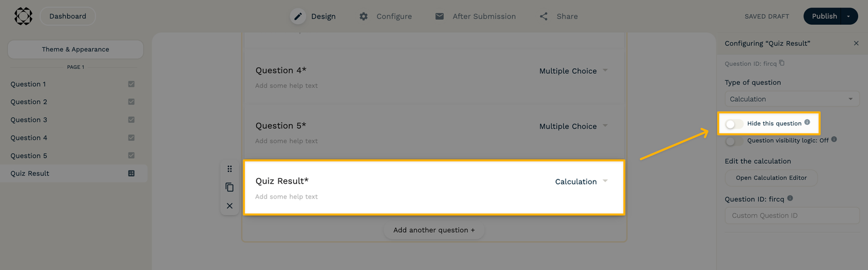Add another question
This screenshot has width=868, height=270.
point(434,230)
